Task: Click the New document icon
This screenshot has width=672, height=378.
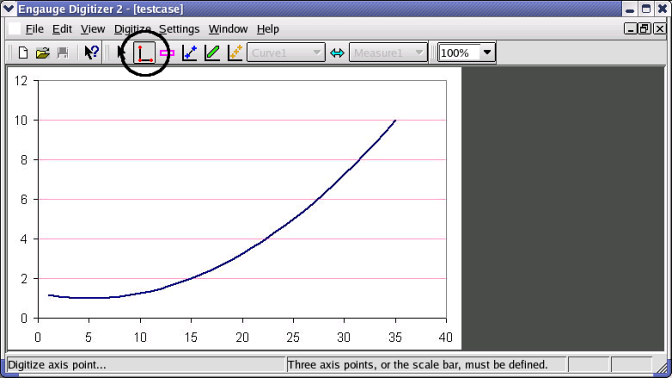Action: (23, 53)
